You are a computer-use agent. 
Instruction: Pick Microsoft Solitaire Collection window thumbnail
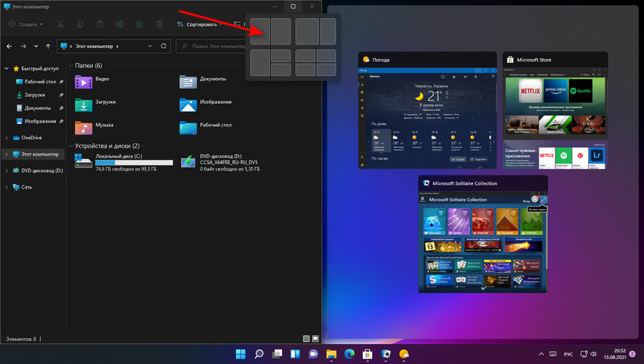(x=483, y=234)
